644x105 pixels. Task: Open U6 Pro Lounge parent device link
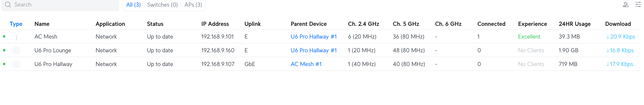[313, 50]
